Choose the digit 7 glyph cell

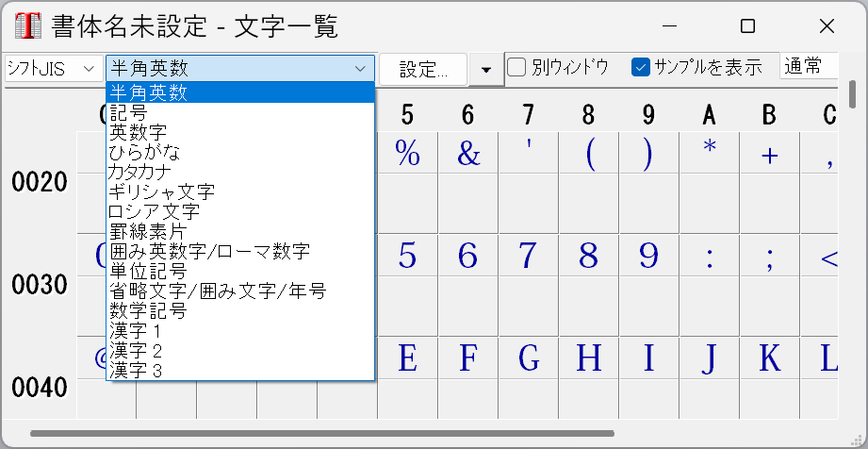(528, 256)
